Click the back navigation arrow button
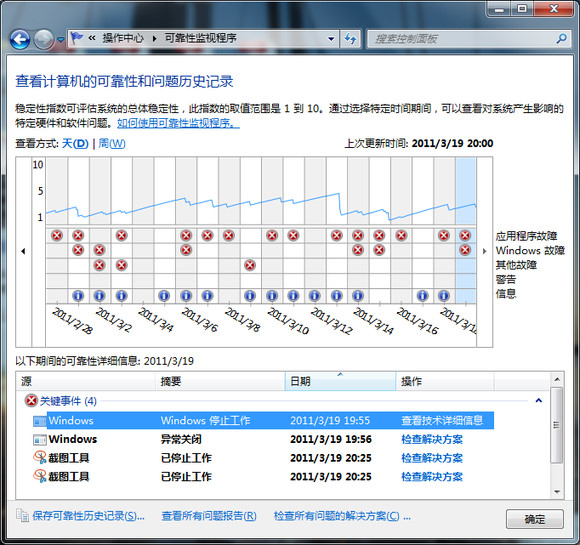 pos(20,39)
